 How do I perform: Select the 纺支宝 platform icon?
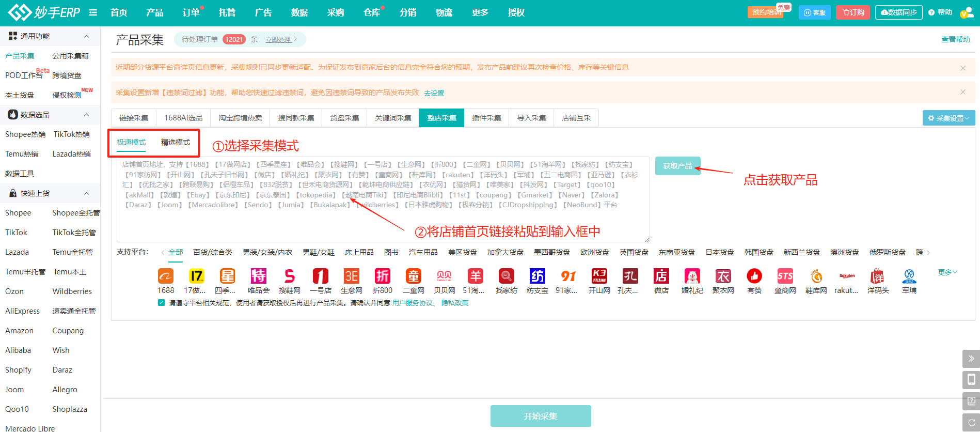(537, 276)
